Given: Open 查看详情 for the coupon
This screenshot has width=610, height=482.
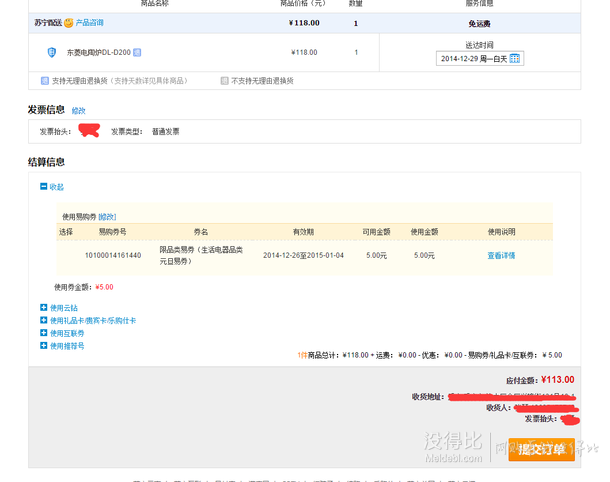Looking at the screenshot, I should point(500,255).
